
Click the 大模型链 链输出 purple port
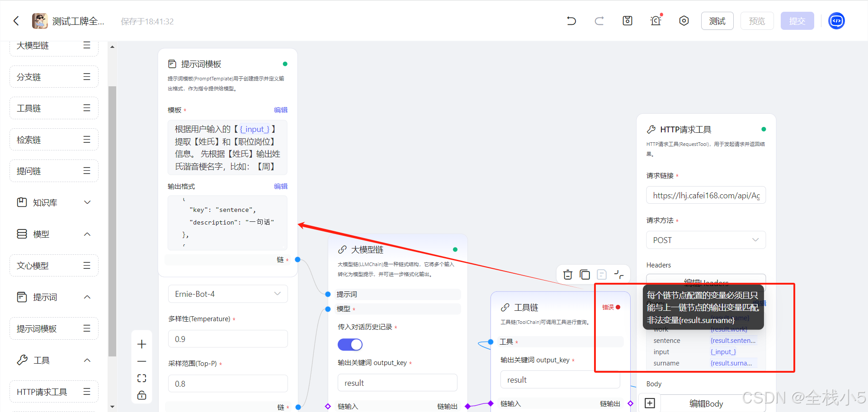(x=467, y=406)
